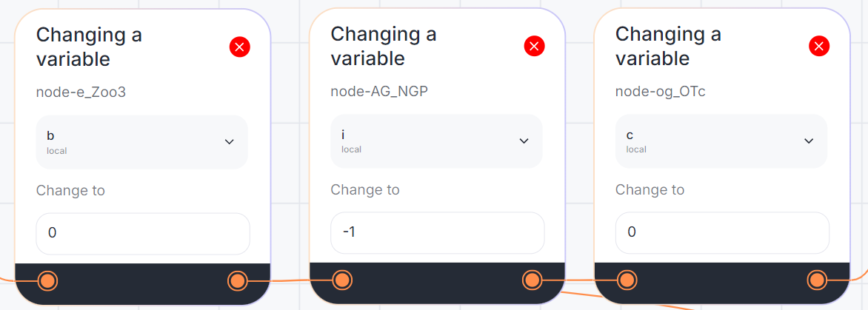Click 'Change to' input in node-og_OTc

(x=721, y=232)
